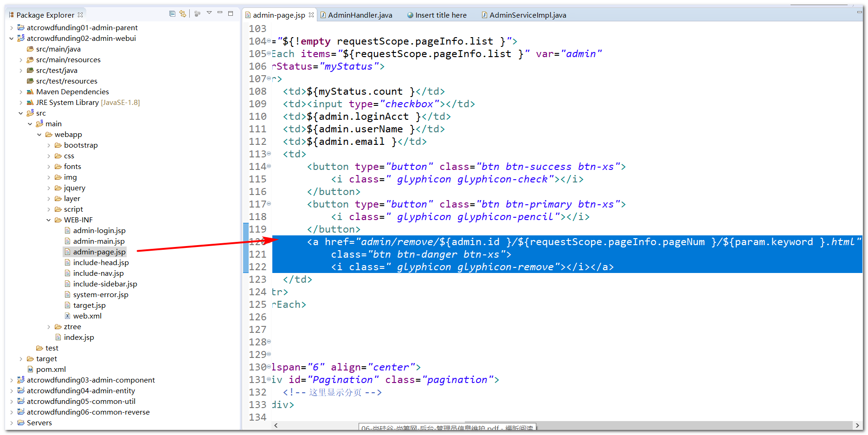Click include-head.jsp file icon
The image size is (868, 435).
[x=67, y=263]
